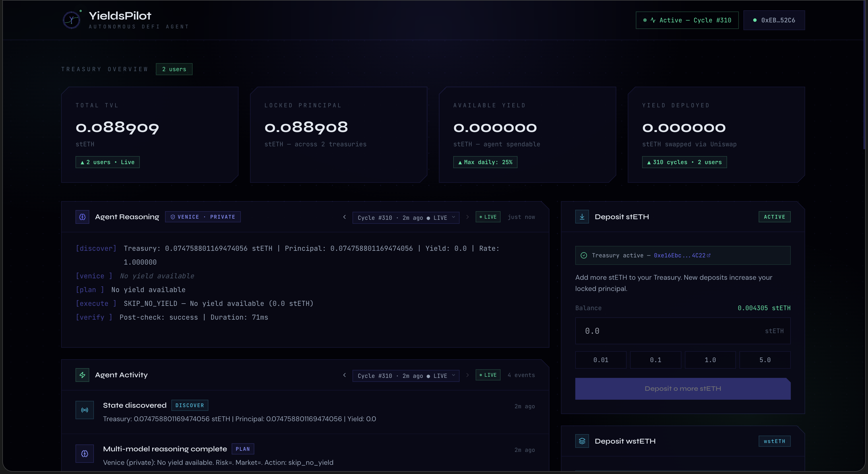The height and width of the screenshot is (474, 868).
Task: Click the 2 users badge near Treasury Overview
Action: pos(174,69)
